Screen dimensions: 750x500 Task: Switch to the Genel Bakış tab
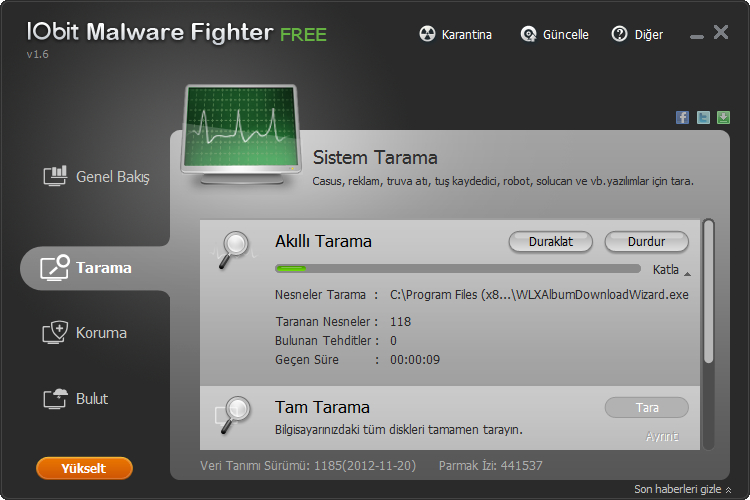click(x=97, y=177)
